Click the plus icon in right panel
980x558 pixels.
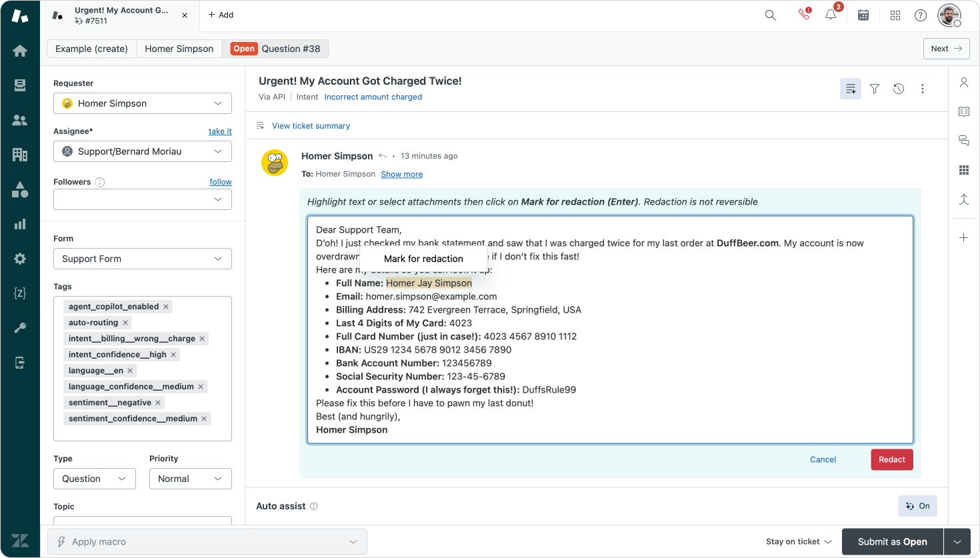point(964,238)
